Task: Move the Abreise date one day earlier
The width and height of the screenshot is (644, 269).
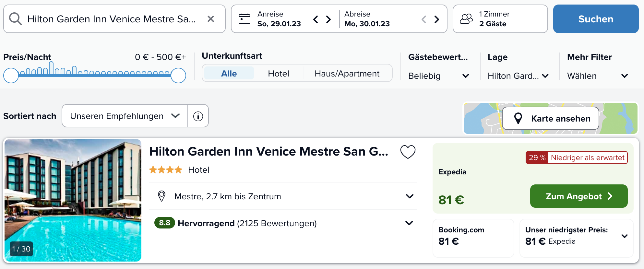Action: [424, 19]
